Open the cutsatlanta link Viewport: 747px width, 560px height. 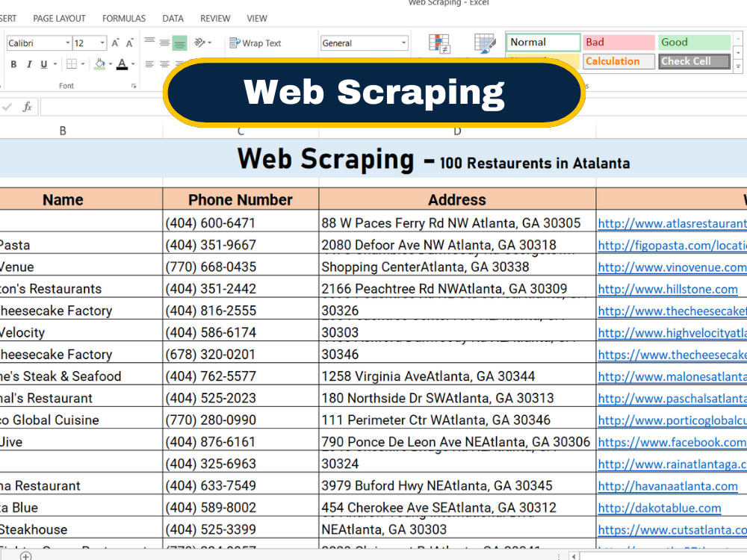click(672, 530)
